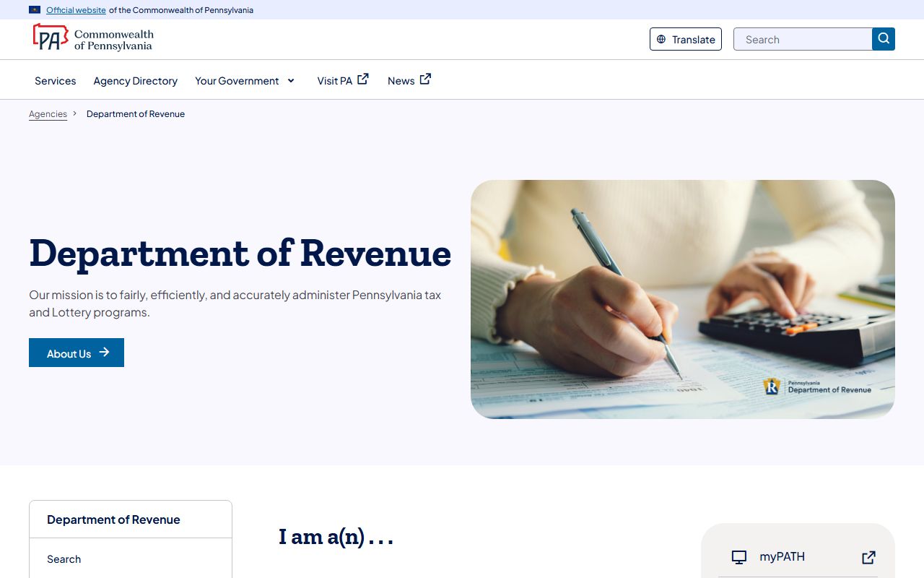Click the Department of Revenue main heading
This screenshot has height=578, width=924.
[x=240, y=253]
